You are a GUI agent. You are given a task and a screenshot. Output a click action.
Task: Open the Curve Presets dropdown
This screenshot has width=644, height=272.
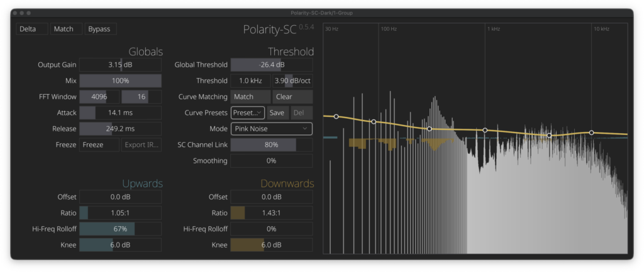(x=248, y=113)
